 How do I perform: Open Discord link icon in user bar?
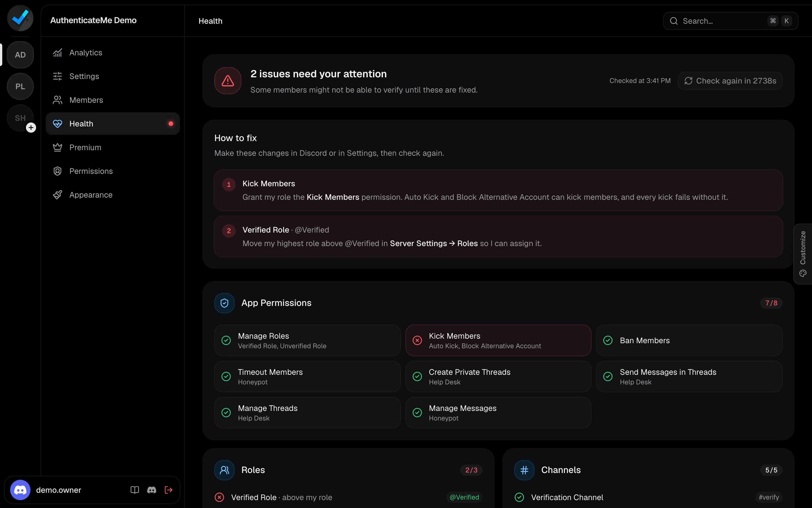coord(152,490)
